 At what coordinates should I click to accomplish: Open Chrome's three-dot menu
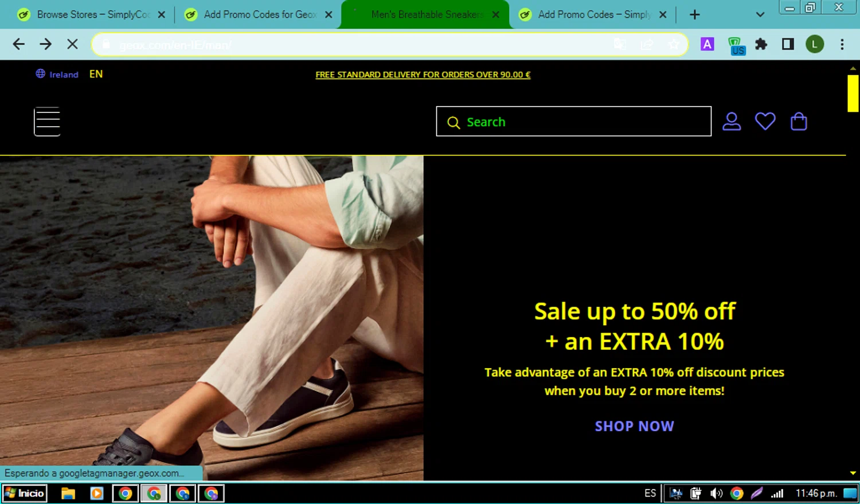842,44
